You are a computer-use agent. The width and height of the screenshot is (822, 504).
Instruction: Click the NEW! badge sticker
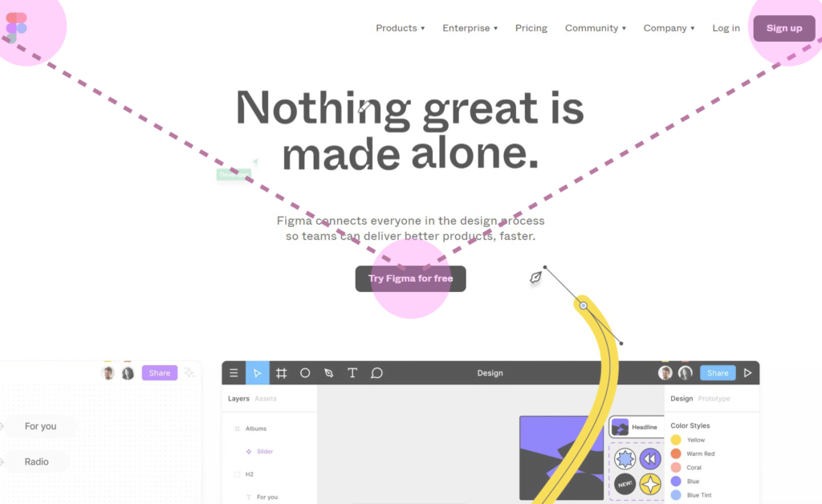tap(625, 484)
